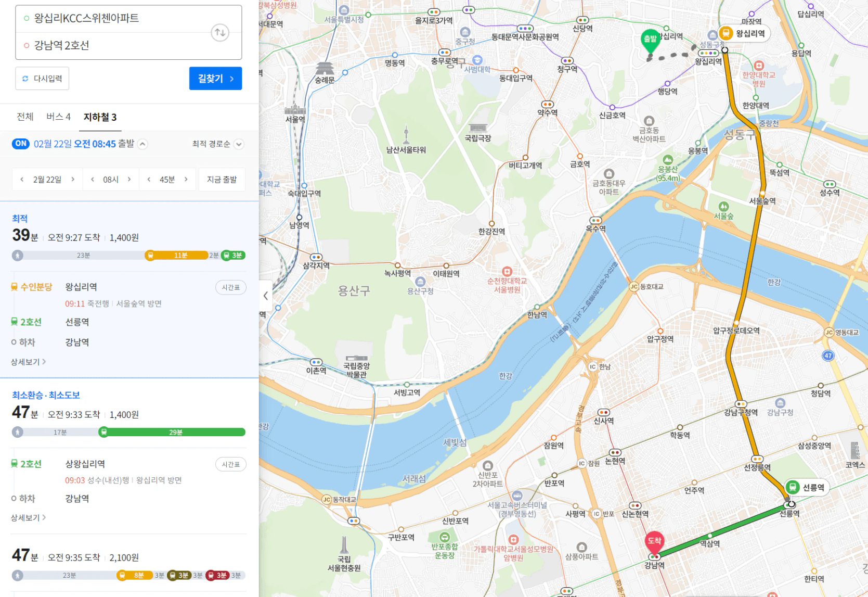Click the 숭례문 landmark icon
The image size is (868, 597).
pyautogui.click(x=325, y=69)
